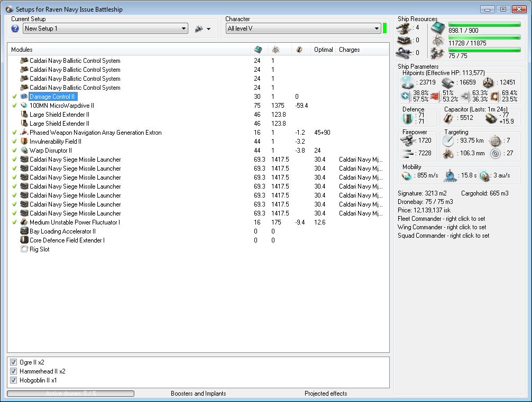
Task: Click the powergrid column header icon
Action: click(276, 50)
